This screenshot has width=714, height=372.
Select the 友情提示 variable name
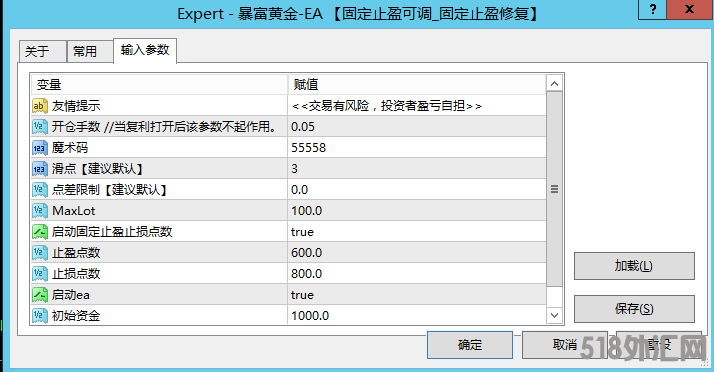click(x=76, y=106)
